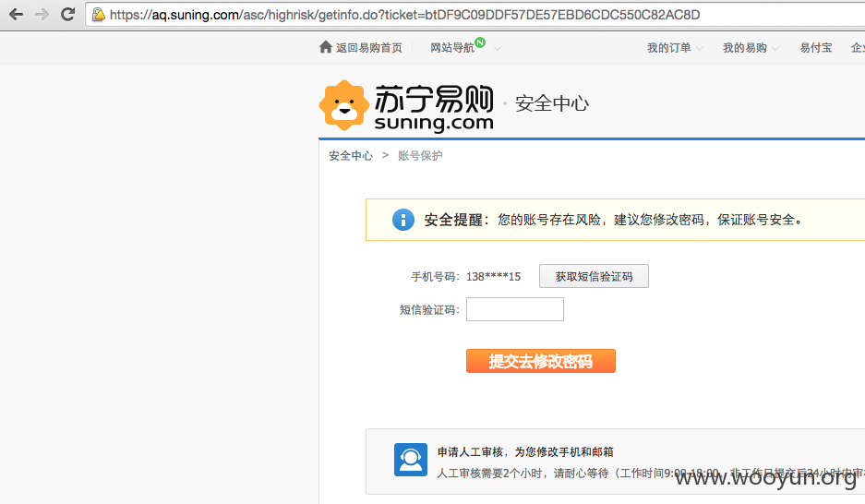Screen dimensions: 865x504
Task: Click the 获取短信验证码 button
Action: (594, 276)
